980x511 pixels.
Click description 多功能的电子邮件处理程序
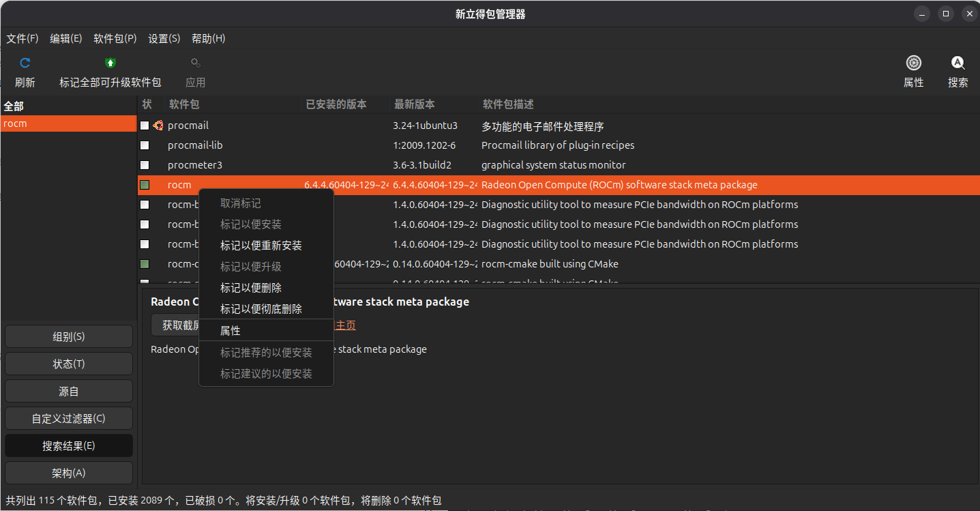tap(543, 126)
